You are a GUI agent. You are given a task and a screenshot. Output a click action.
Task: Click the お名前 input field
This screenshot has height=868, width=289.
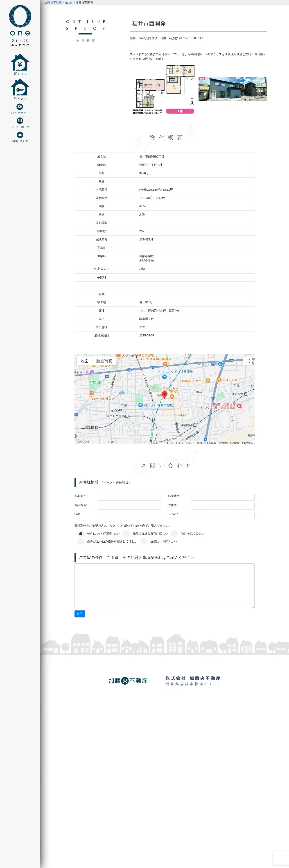click(x=129, y=497)
